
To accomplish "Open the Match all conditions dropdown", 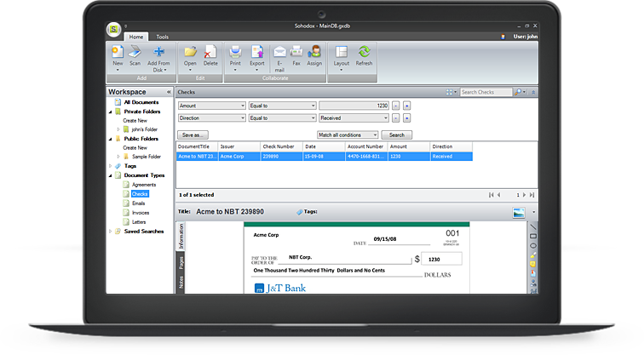I will (374, 135).
